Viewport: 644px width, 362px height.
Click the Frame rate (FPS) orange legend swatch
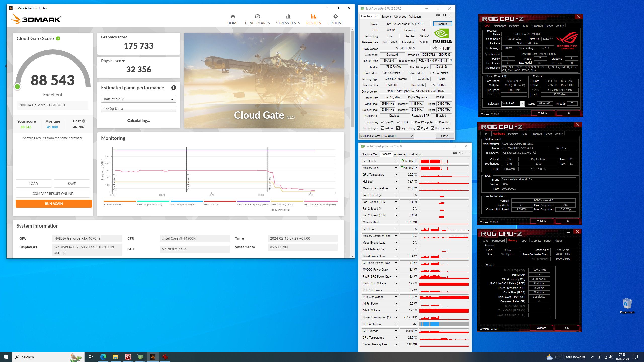click(x=119, y=201)
